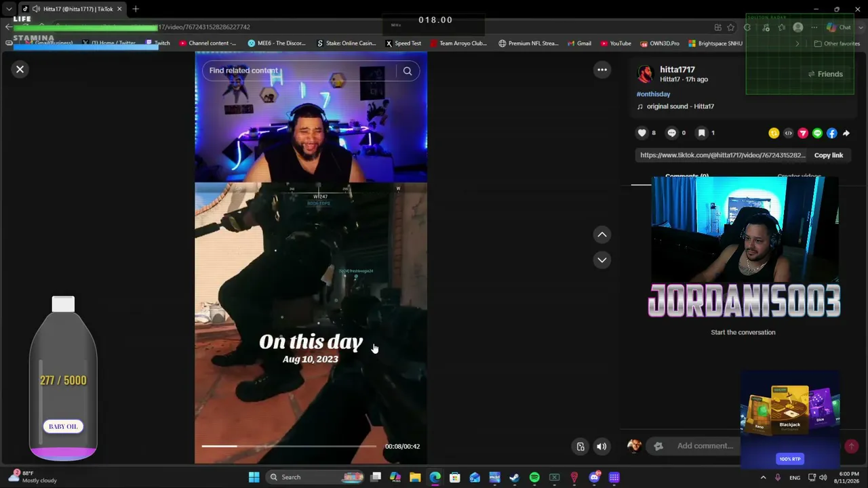Viewport: 868px width, 488px height.
Task: Open more share options arrow
Action: tap(846, 134)
